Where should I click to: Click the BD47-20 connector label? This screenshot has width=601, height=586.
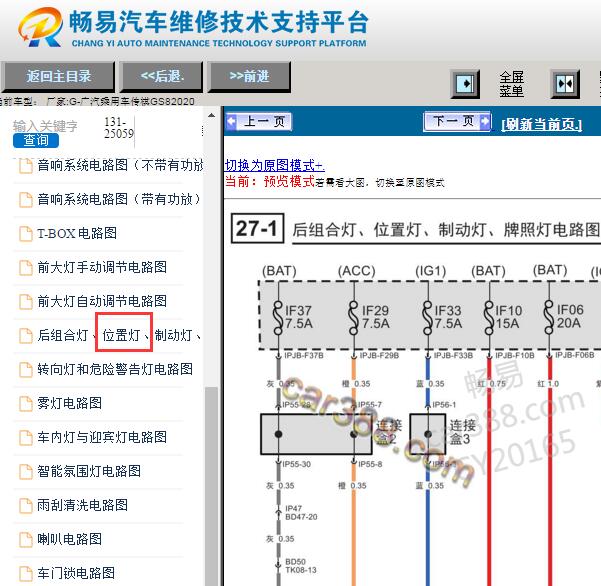tap(301, 517)
